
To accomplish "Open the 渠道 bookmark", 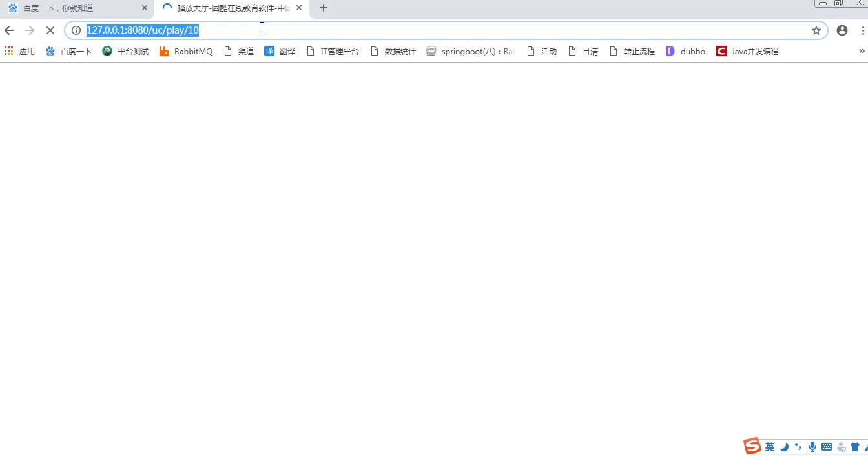I will pyautogui.click(x=239, y=51).
